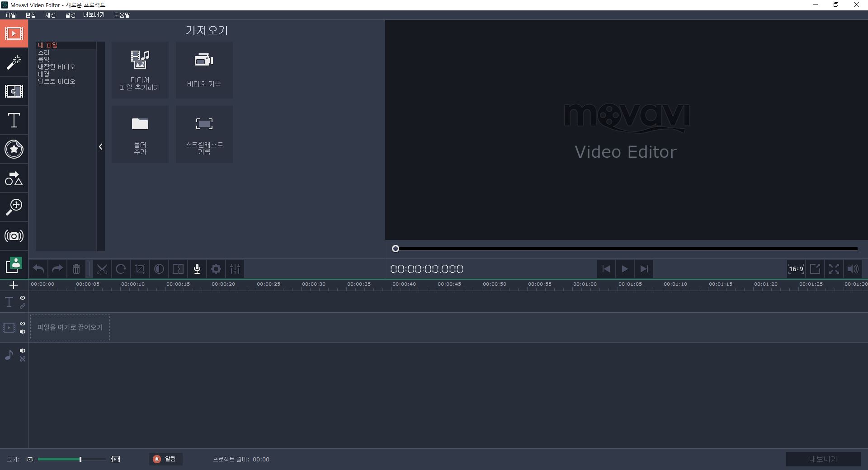The height and width of the screenshot is (470, 868).
Task: Click the preview seek bar handle
Action: point(396,249)
